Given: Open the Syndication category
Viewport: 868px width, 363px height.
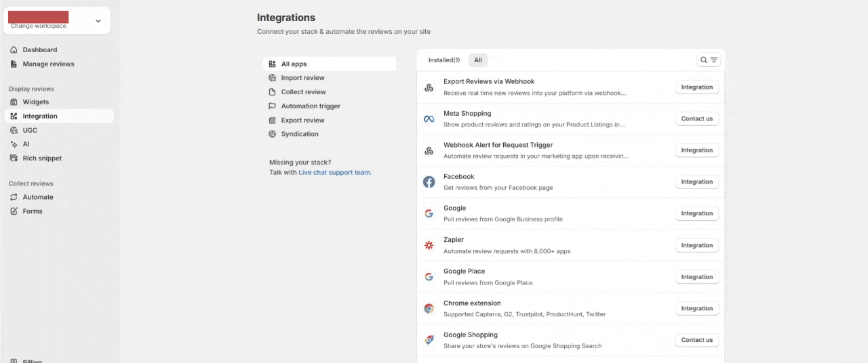Looking at the screenshot, I should 300,134.
